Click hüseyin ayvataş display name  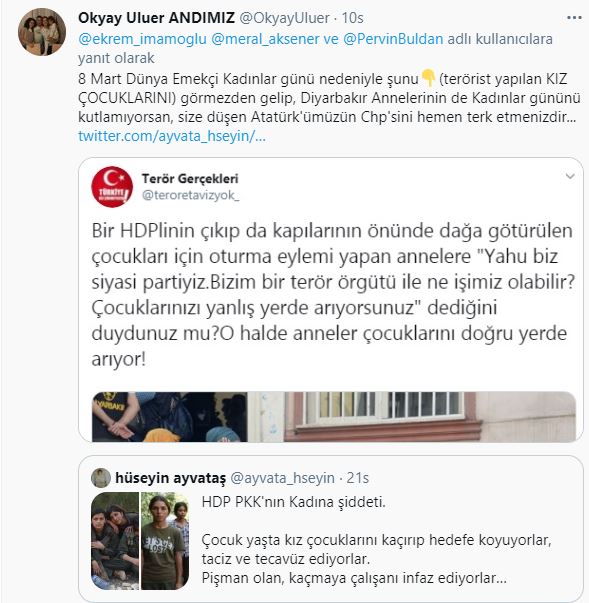tap(170, 478)
